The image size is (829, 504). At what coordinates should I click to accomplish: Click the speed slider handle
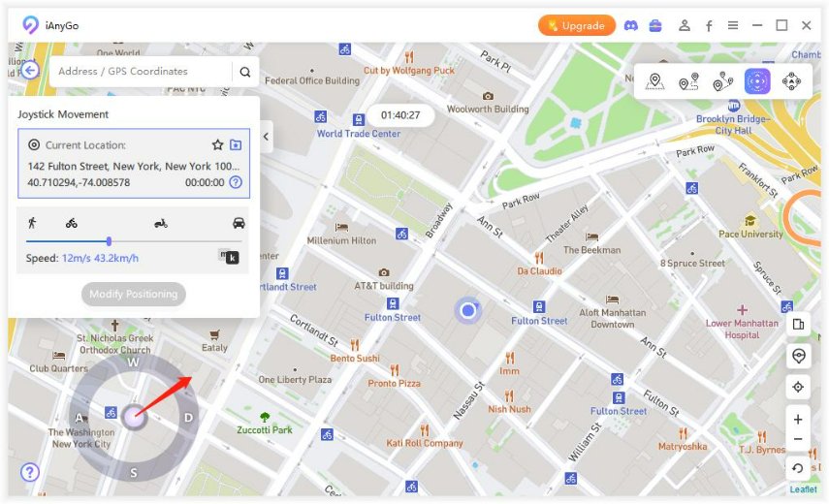point(109,241)
